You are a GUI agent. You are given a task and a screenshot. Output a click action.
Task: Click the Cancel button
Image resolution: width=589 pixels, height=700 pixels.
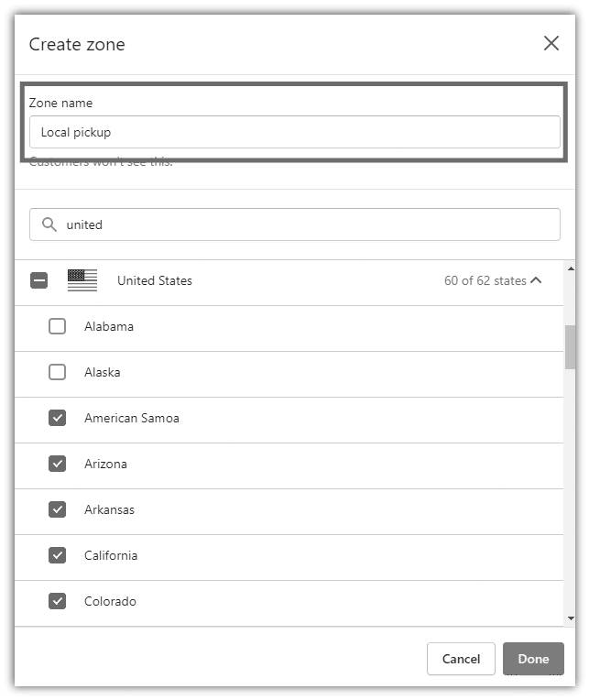coord(461,659)
